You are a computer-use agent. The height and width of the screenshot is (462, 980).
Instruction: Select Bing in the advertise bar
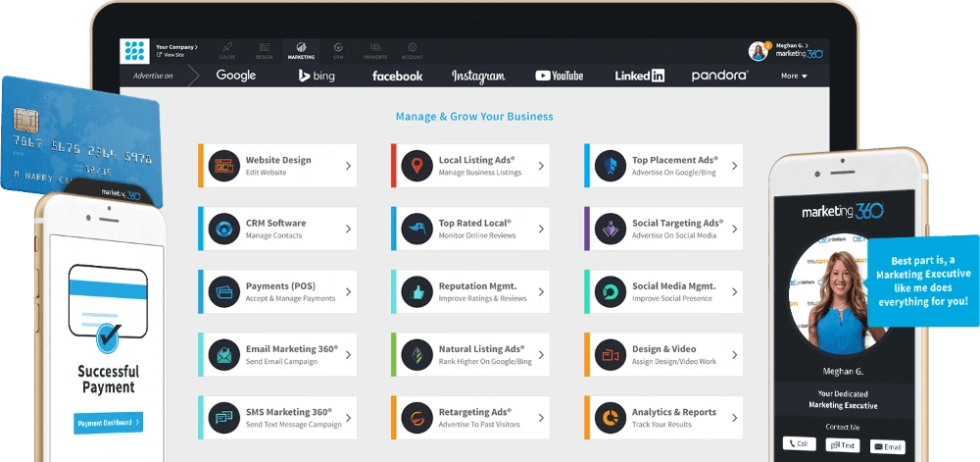click(x=317, y=76)
